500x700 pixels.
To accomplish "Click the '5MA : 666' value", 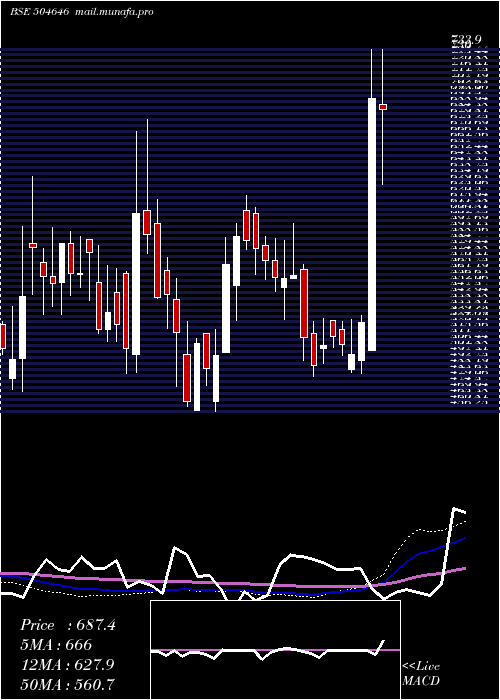I will (56, 645).
